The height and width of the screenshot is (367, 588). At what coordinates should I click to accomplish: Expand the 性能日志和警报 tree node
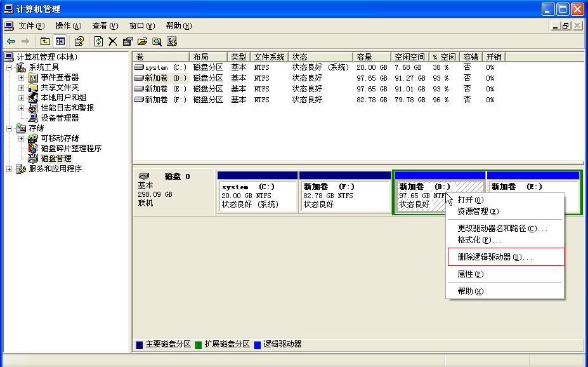(21, 108)
